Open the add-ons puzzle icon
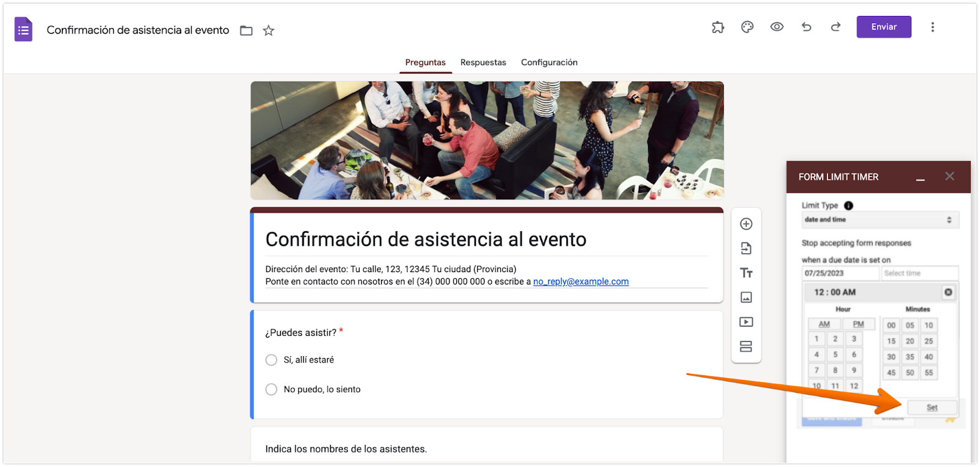This screenshot has width=980, height=467. [718, 27]
